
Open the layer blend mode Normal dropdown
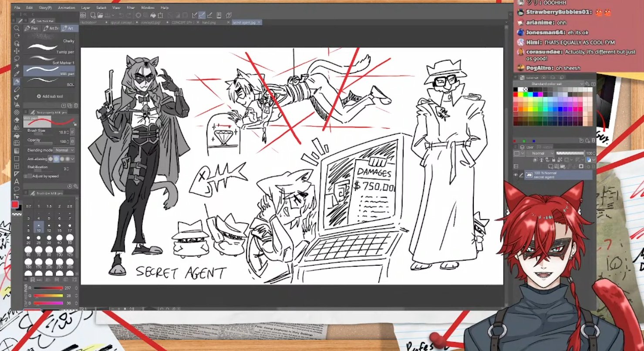(x=540, y=154)
